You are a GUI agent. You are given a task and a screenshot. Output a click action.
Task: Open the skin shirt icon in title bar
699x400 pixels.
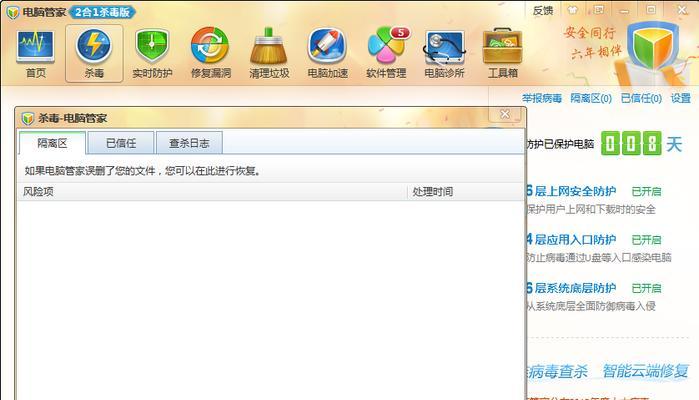(572, 9)
